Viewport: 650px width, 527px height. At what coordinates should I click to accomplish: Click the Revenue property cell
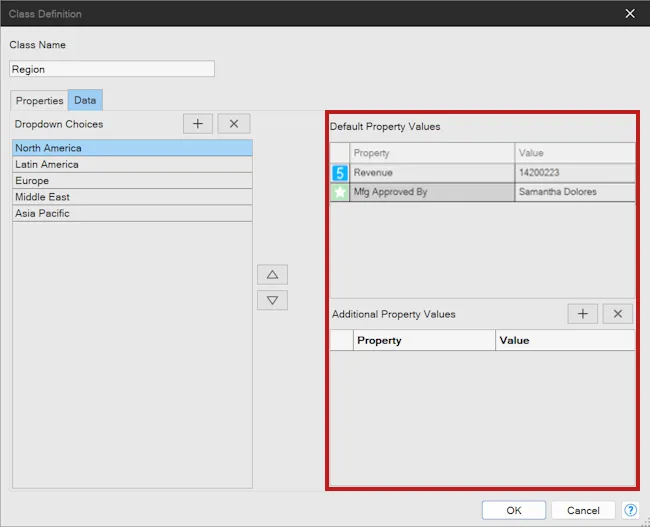432,172
